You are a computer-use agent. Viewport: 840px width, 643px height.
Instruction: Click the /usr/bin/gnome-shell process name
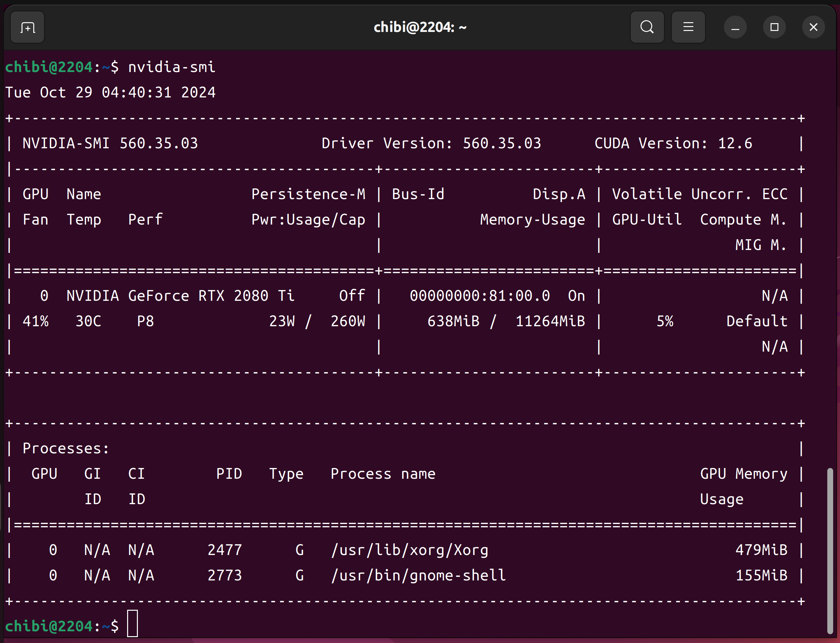point(418,575)
